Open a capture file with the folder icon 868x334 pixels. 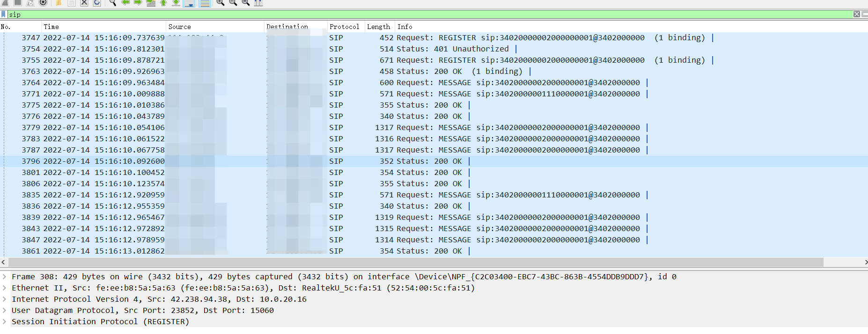tap(59, 2)
